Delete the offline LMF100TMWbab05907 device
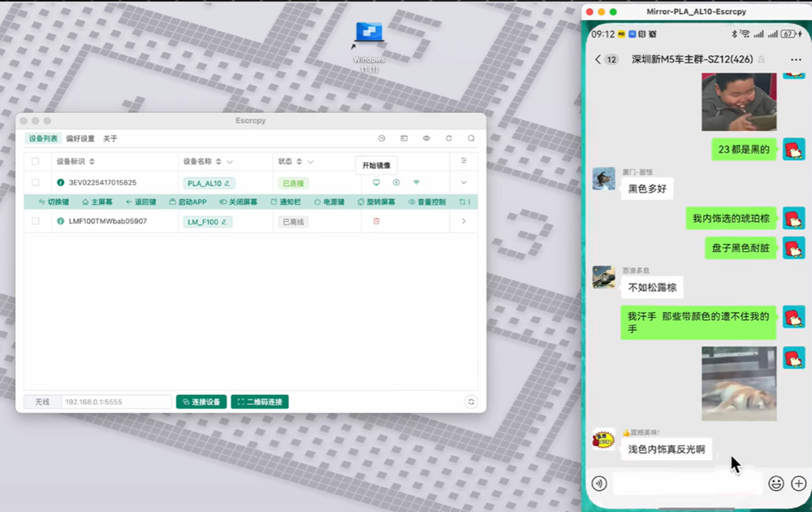This screenshot has height=512, width=812. (376, 221)
